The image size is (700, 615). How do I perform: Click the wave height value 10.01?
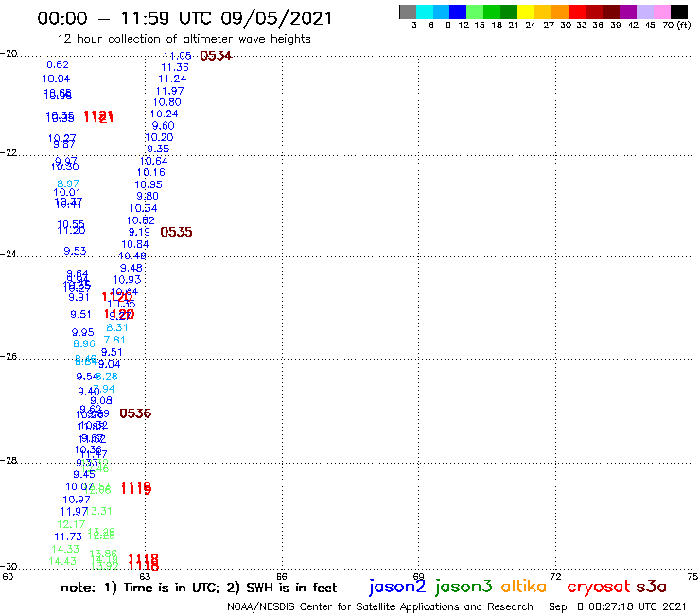click(x=67, y=193)
